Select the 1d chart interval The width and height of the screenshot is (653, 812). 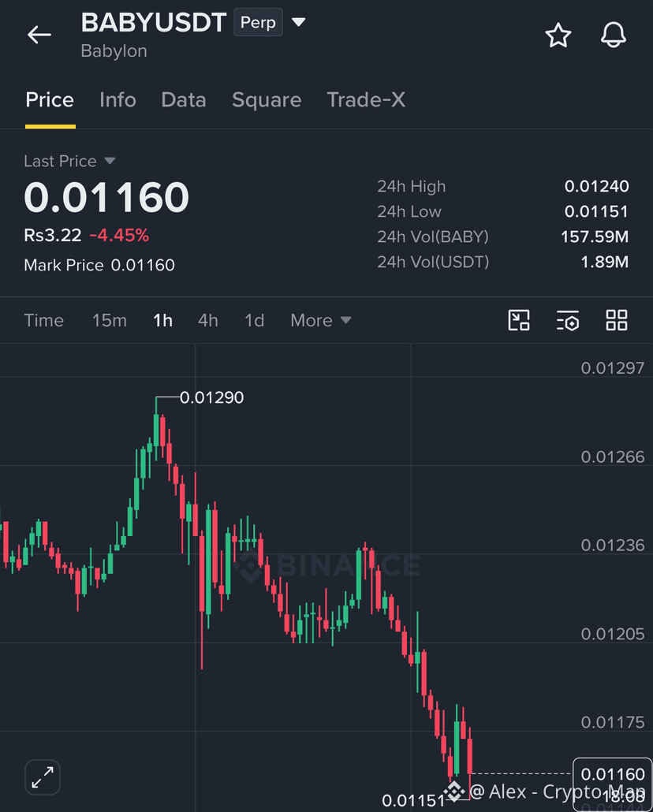(255, 321)
